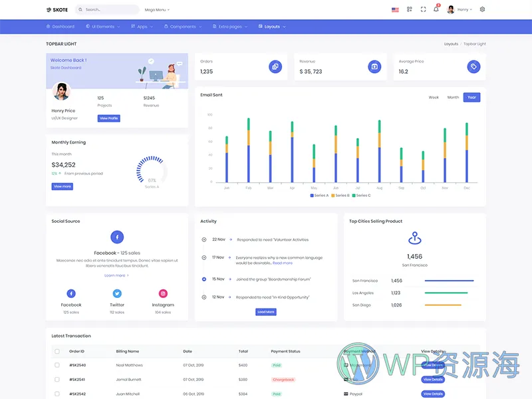Check the select-all checkbox in table header

(x=57, y=351)
